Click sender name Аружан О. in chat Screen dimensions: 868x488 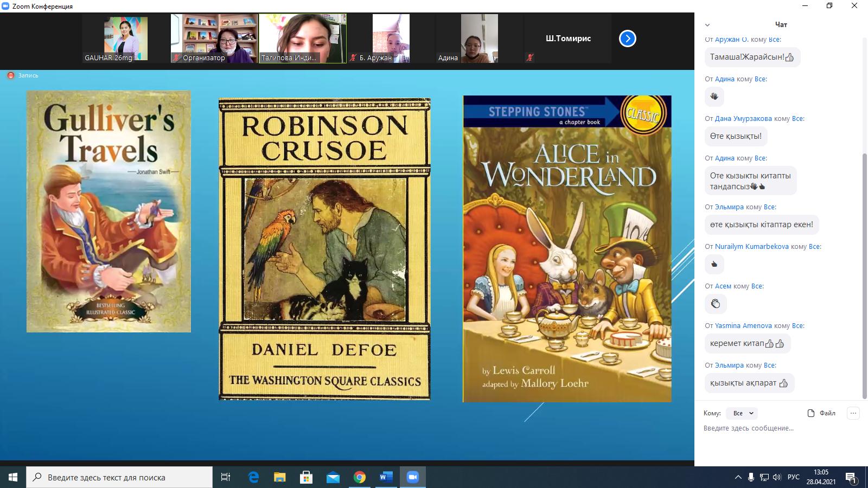pos(731,40)
